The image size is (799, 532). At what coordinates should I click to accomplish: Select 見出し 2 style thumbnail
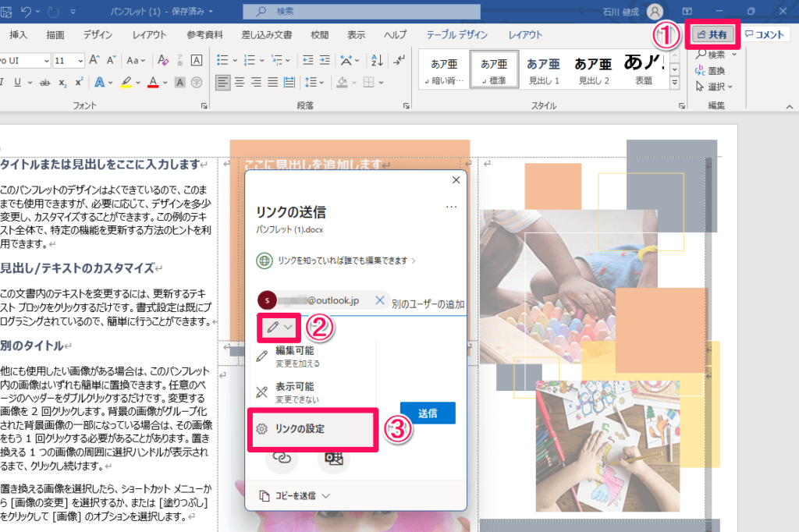pos(593,69)
